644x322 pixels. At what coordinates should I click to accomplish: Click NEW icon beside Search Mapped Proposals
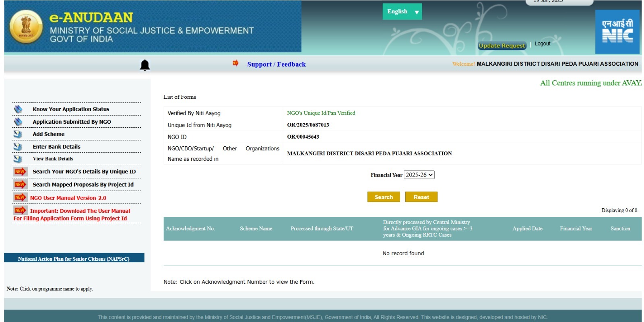pyautogui.click(x=20, y=185)
